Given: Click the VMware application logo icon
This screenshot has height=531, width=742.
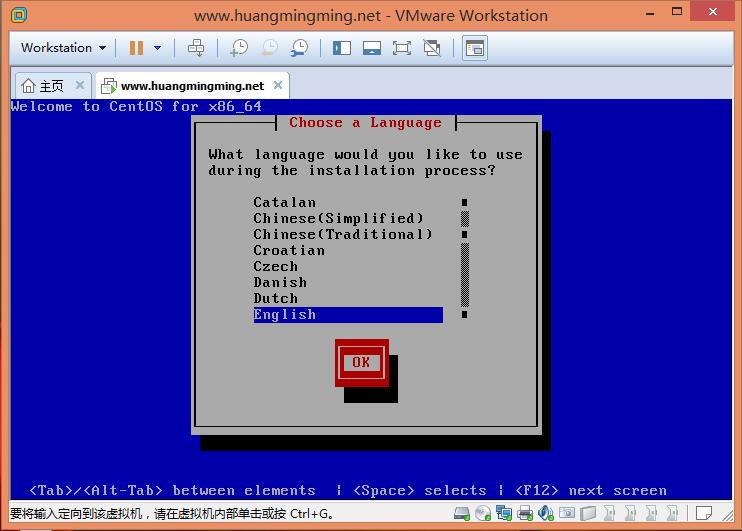Looking at the screenshot, I should click(19, 15).
